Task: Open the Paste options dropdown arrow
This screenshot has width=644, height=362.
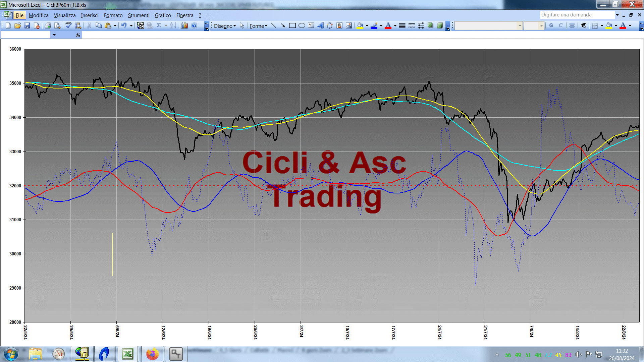Action: coord(115,25)
